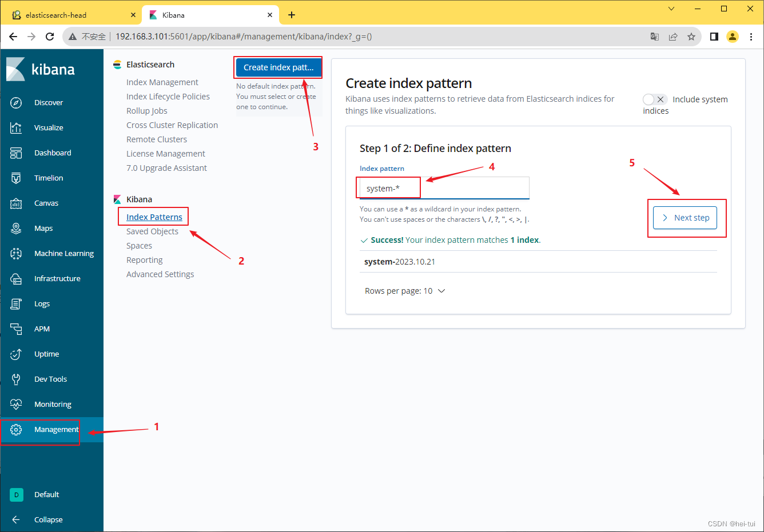The height and width of the screenshot is (532, 764).
Task: Click the browser address bar URL
Action: tap(244, 37)
